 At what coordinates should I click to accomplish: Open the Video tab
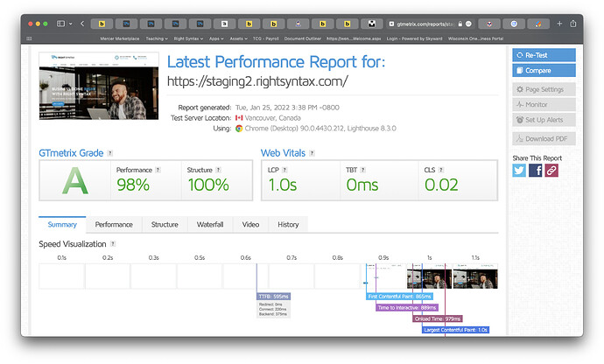click(x=250, y=225)
